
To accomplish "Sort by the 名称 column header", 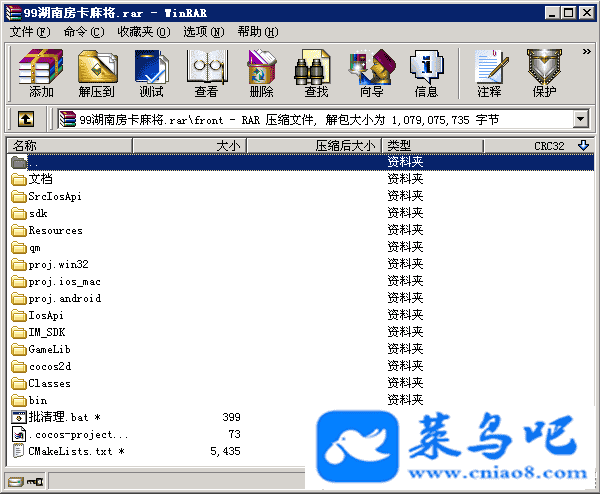I will click(x=60, y=146).
